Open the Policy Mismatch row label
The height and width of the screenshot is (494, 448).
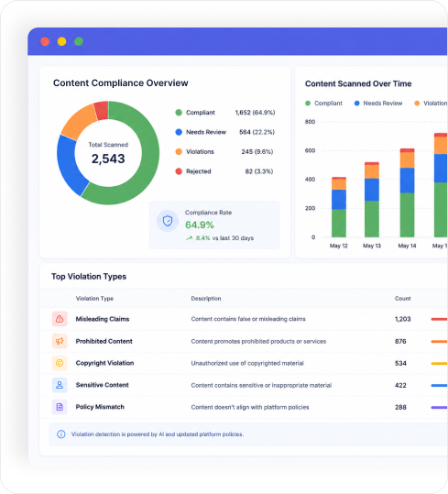click(x=100, y=407)
